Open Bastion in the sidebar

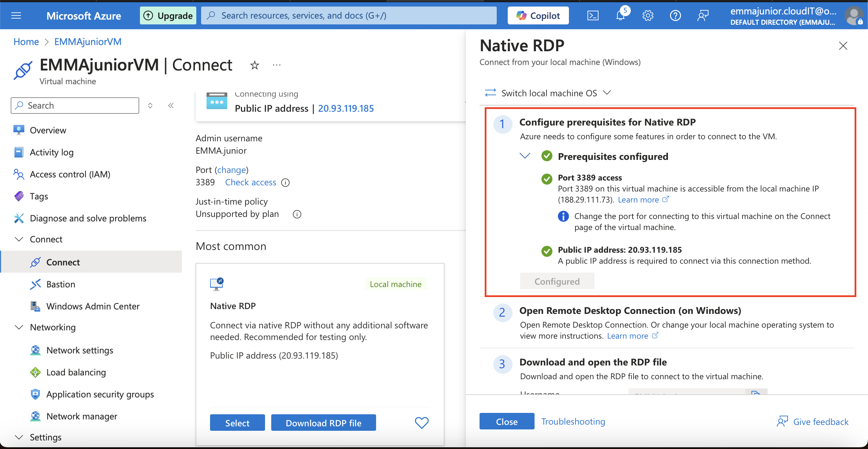point(61,284)
